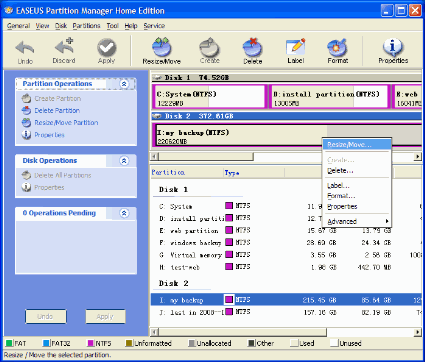Select the E: web partition row
This screenshot has height=362, width=425.
coord(286,230)
